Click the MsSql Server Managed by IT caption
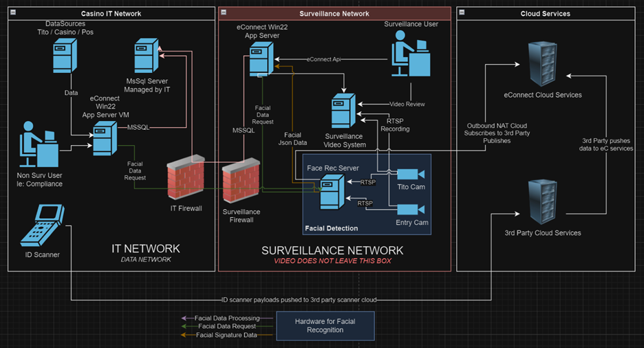Screen dimensions: 644x348 [147, 85]
